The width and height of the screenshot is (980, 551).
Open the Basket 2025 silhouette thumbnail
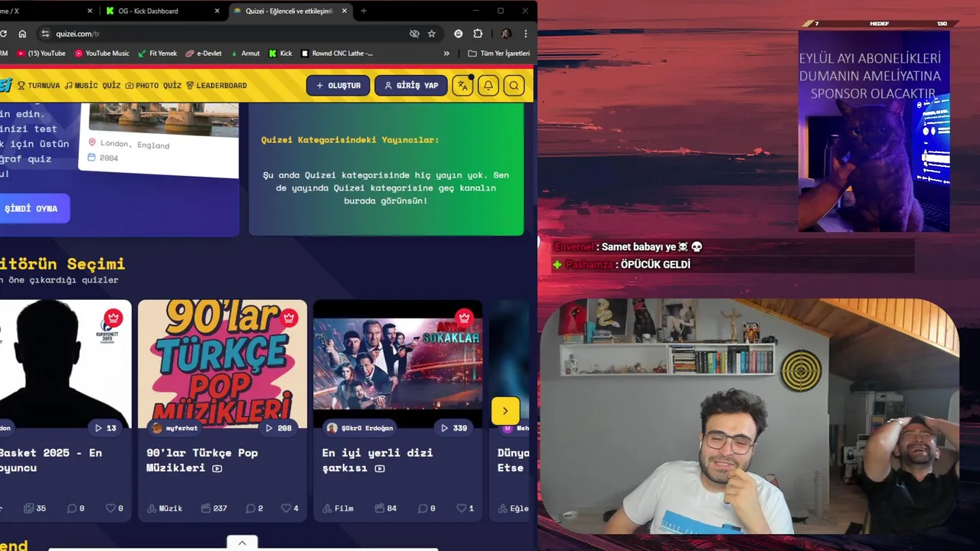tap(65, 364)
